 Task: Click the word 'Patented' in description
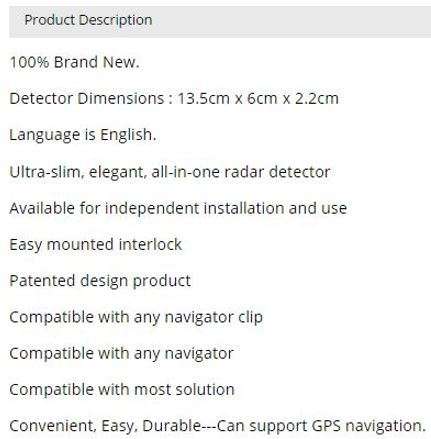pyautogui.click(x=42, y=281)
